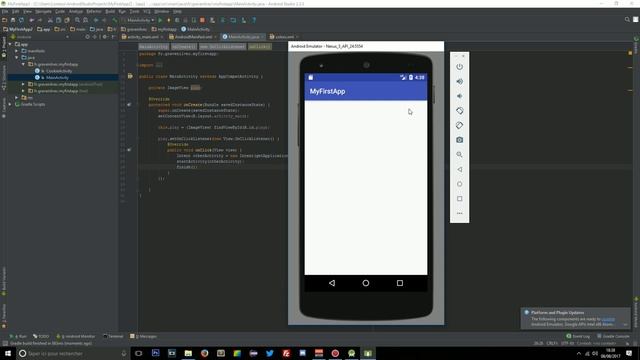Viewport: 640px width, 360px height.
Task: Click the Undo arrow in toolbar
Action: (x=32, y=20)
